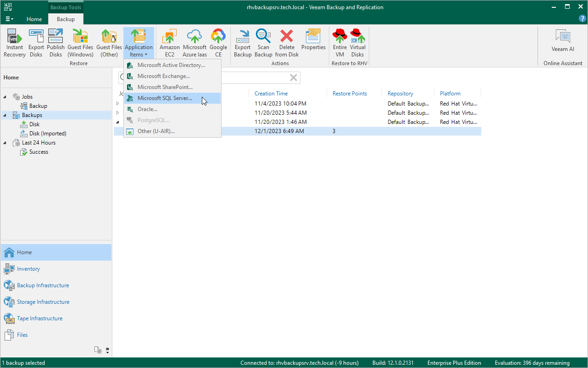Viewport: 588px width, 368px height.
Task: Select row created 11/4/2023 10:04 PM
Action: [298, 104]
